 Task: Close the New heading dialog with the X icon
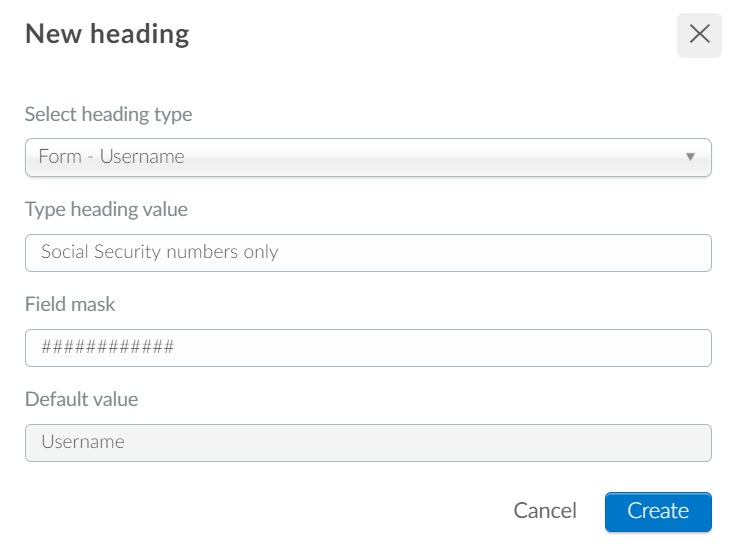(x=699, y=35)
